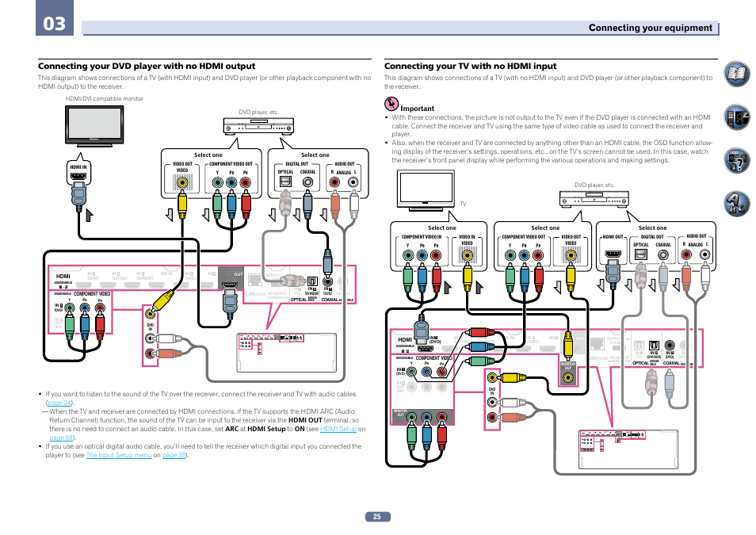Click the HDMI OUT connector in right diagram
Image resolution: width=756 pixels, height=535 pixels.
pyautogui.click(x=613, y=254)
